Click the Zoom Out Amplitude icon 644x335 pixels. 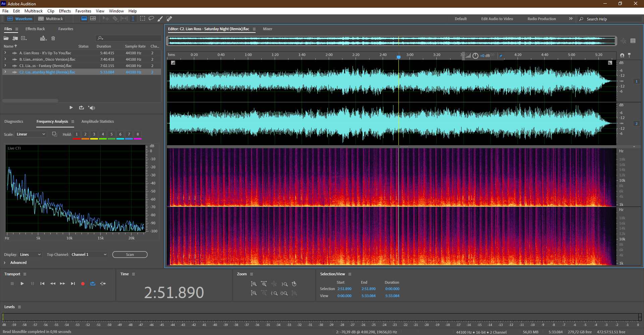click(254, 293)
